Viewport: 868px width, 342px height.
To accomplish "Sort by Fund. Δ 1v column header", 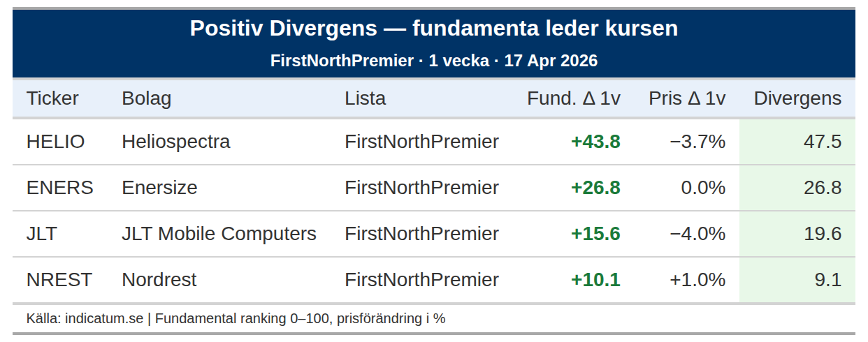I will [x=573, y=98].
